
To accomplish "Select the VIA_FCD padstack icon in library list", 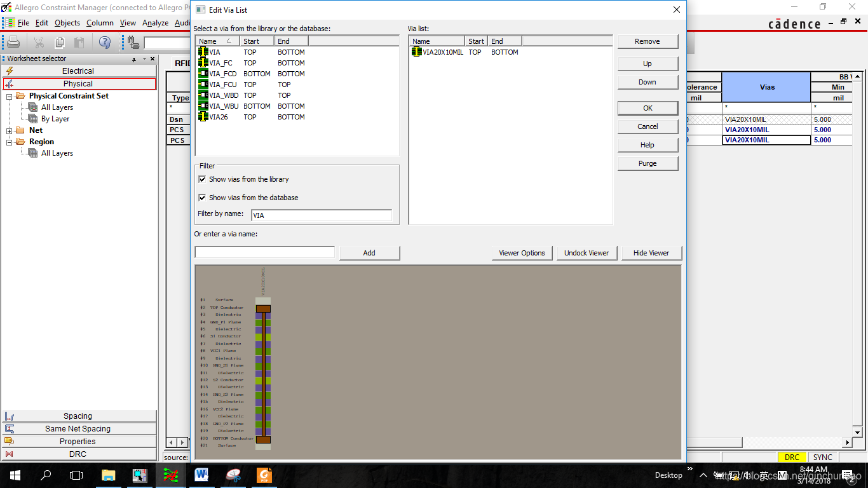I will coord(203,74).
